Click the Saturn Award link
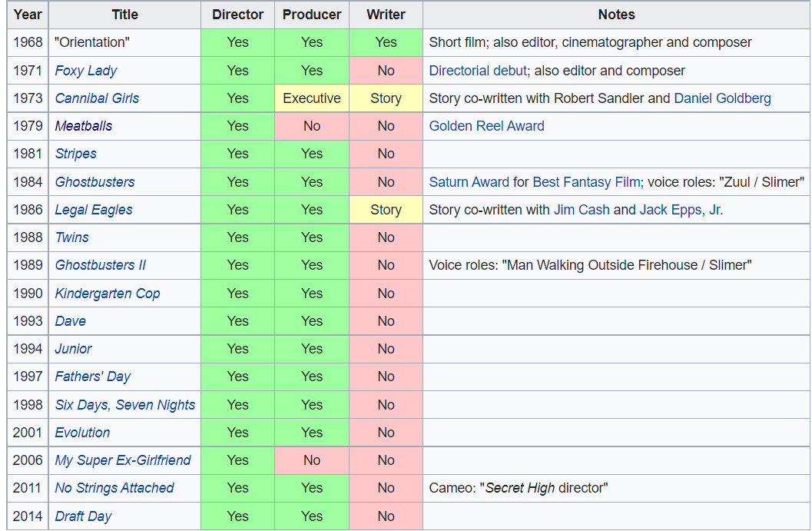 469,182
